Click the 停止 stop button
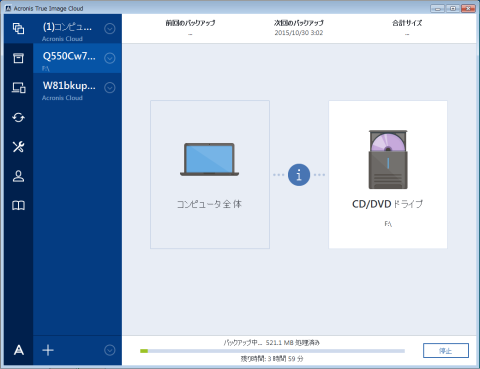Viewport: 480px width, 369px height. 446,351
